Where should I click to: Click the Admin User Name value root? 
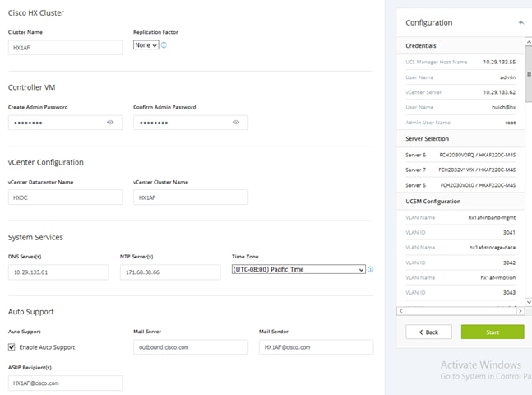point(511,123)
